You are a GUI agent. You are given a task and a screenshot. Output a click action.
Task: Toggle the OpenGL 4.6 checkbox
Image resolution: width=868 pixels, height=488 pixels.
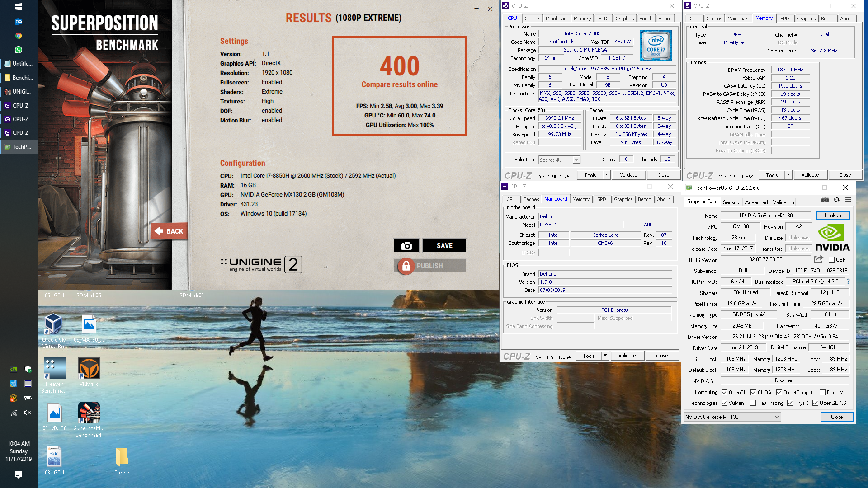click(815, 403)
